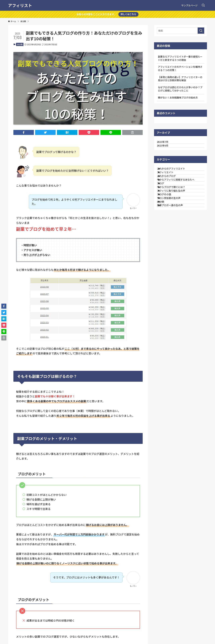
Task: Open post 副業ならアフィリエイトが一番の最短ルート
Action: click(180, 58)
